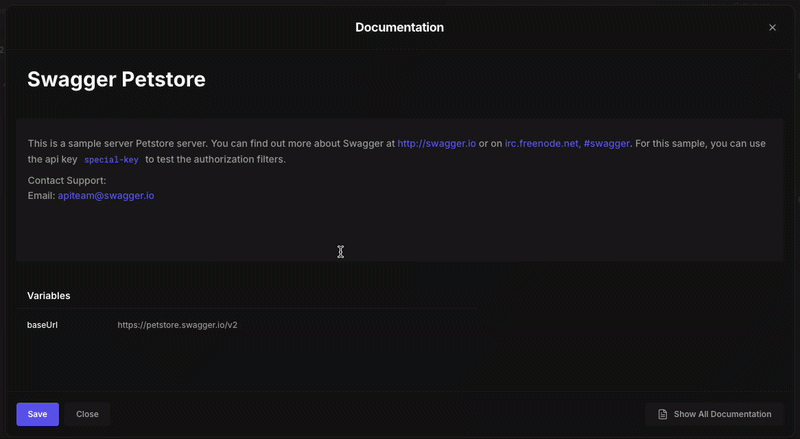Open the http://swagger.io link

click(x=437, y=143)
